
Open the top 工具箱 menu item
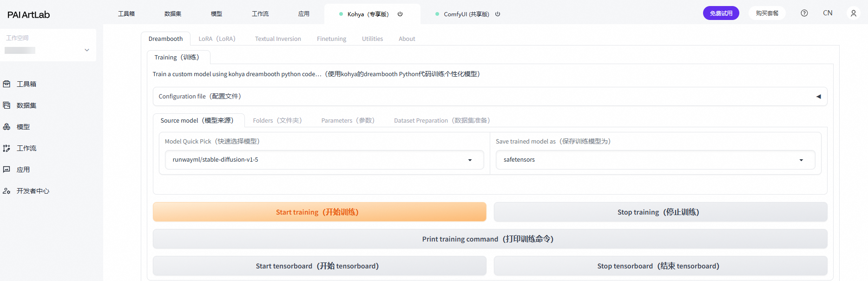pos(126,14)
